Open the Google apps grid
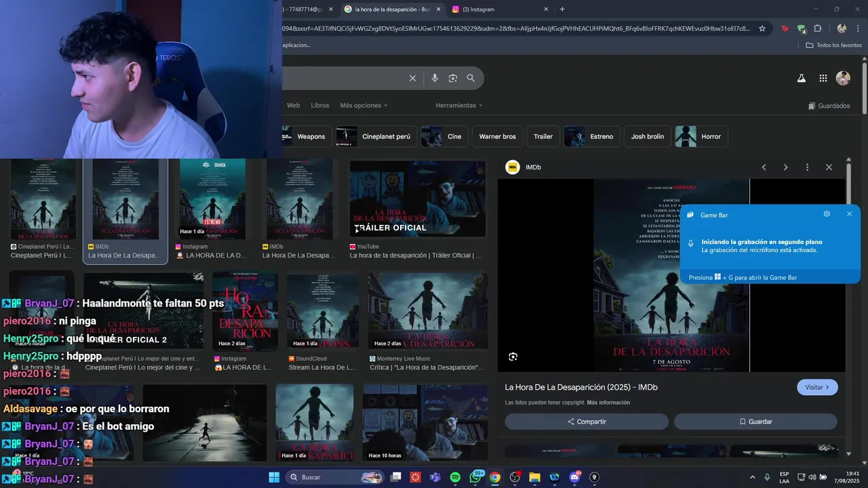This screenshot has height=488, width=868. pyautogui.click(x=823, y=78)
